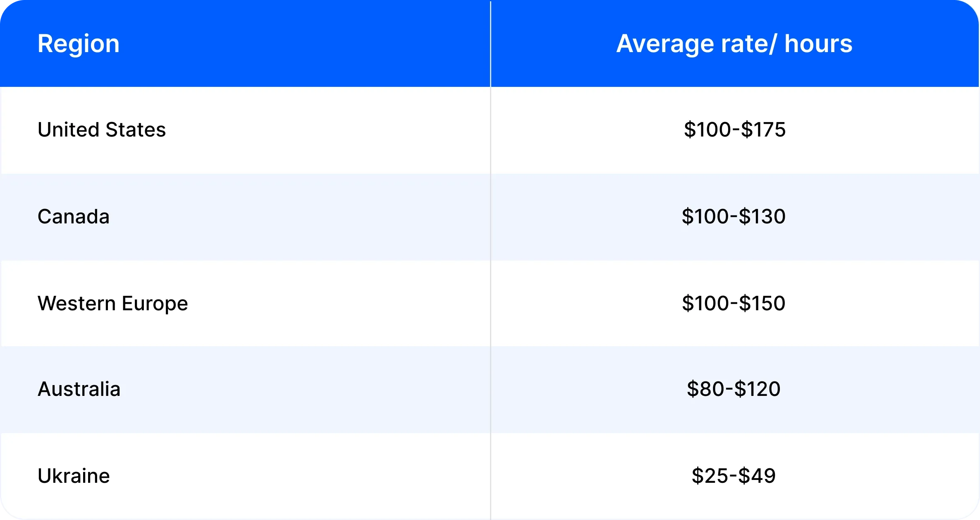Click the word rate/ in the header

[x=749, y=44]
